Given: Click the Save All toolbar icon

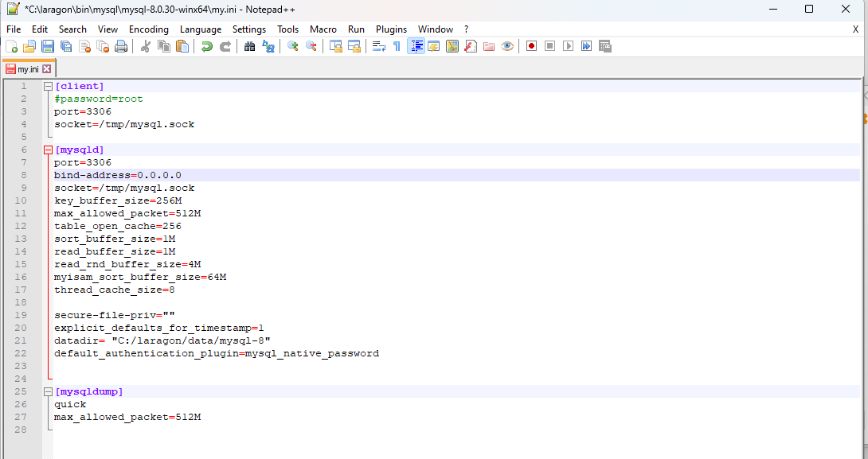Looking at the screenshot, I should (66, 46).
